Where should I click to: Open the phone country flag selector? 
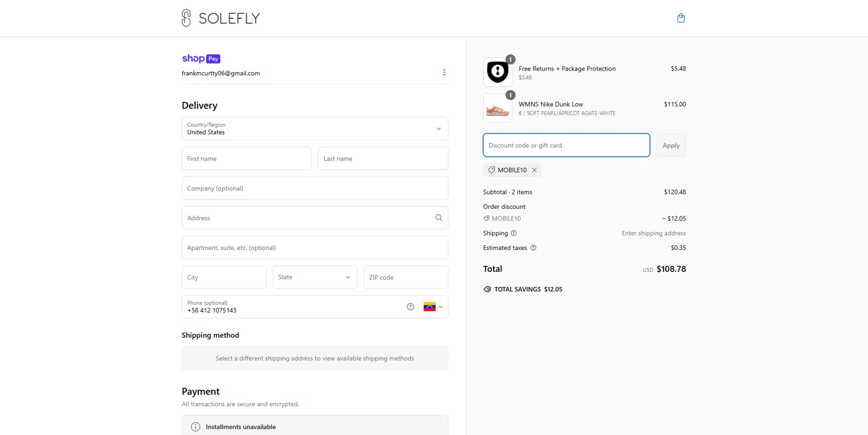click(x=433, y=307)
